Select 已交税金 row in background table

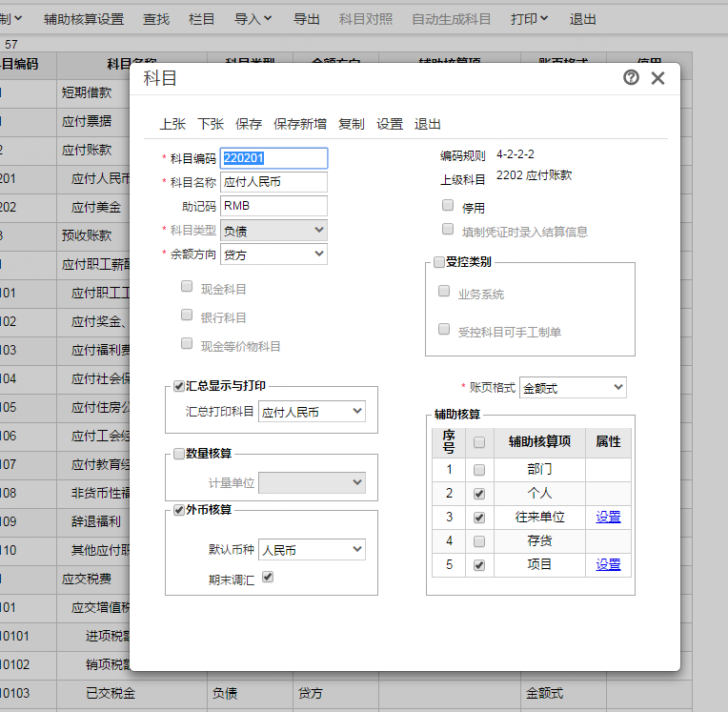click(111, 694)
